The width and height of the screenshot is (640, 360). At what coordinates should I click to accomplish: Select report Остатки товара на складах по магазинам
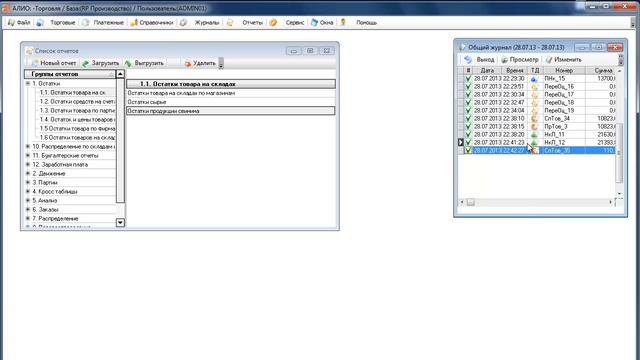click(231, 93)
